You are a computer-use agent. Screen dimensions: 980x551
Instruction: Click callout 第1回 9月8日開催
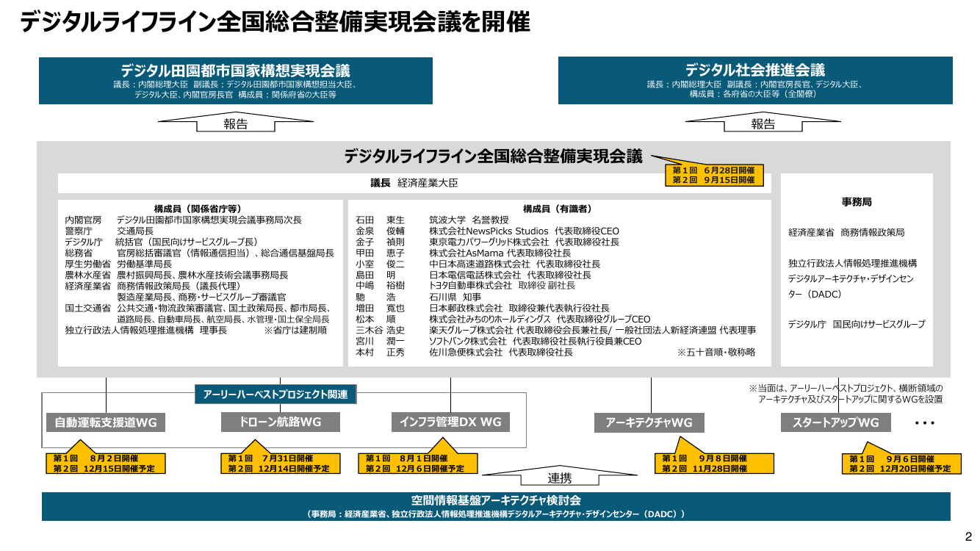[x=715, y=463]
